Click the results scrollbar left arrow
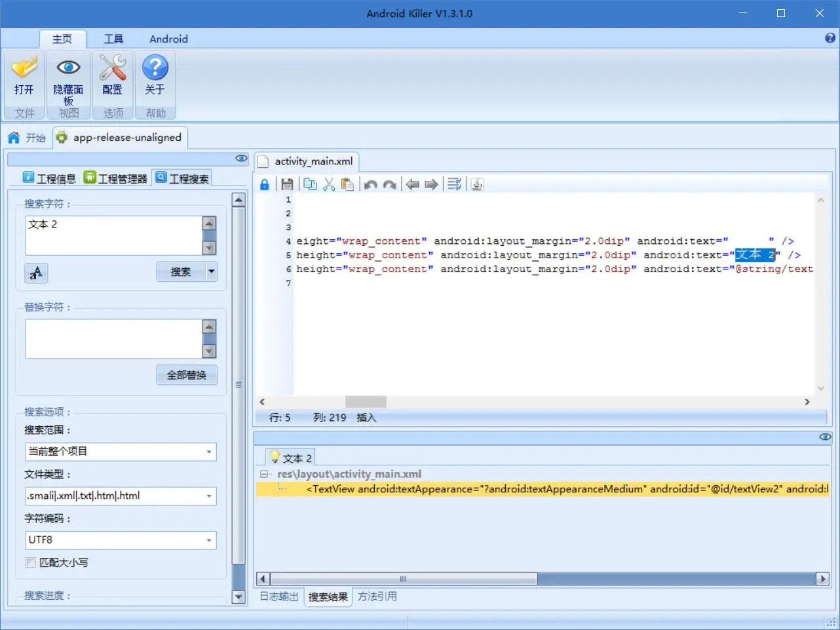 [263, 579]
